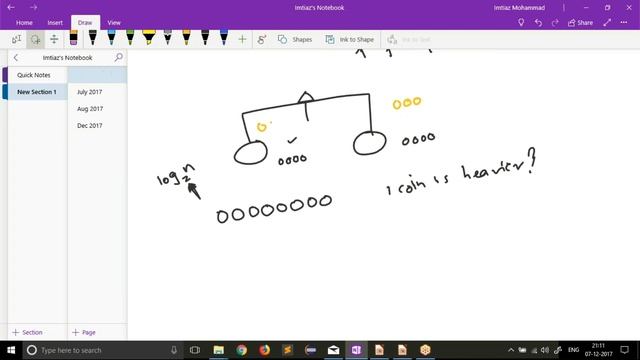Open the volume control in tray

545,350
